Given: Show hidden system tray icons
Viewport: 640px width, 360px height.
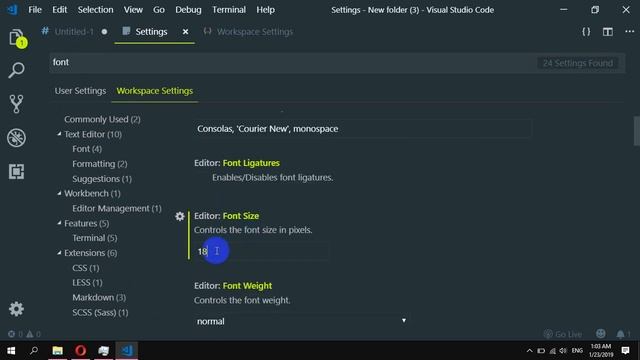Looking at the screenshot, I should pos(529,351).
